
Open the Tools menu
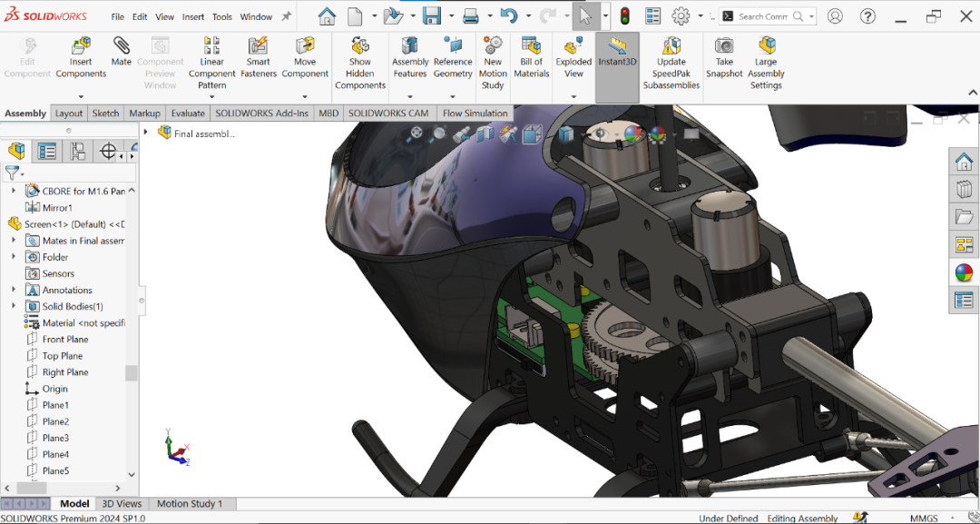click(222, 17)
